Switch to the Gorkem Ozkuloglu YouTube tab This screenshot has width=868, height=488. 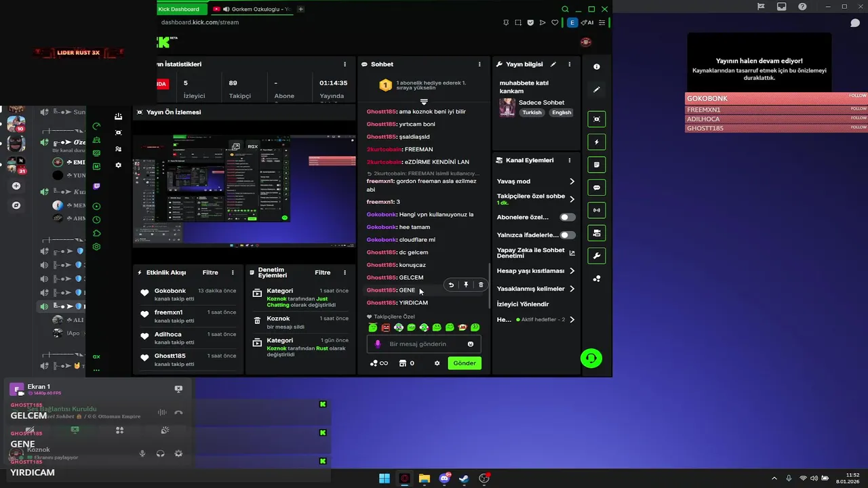252,9
